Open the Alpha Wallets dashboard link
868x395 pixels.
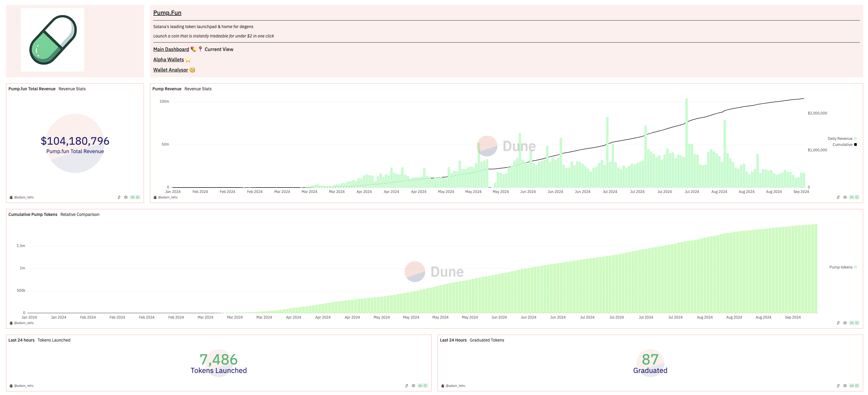[x=168, y=60]
